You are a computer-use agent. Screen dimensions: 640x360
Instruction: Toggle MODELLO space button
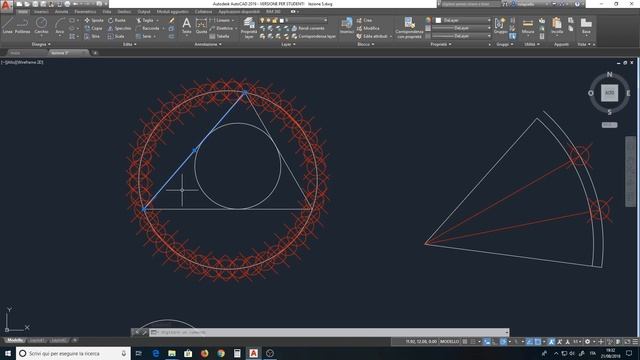tap(449, 342)
